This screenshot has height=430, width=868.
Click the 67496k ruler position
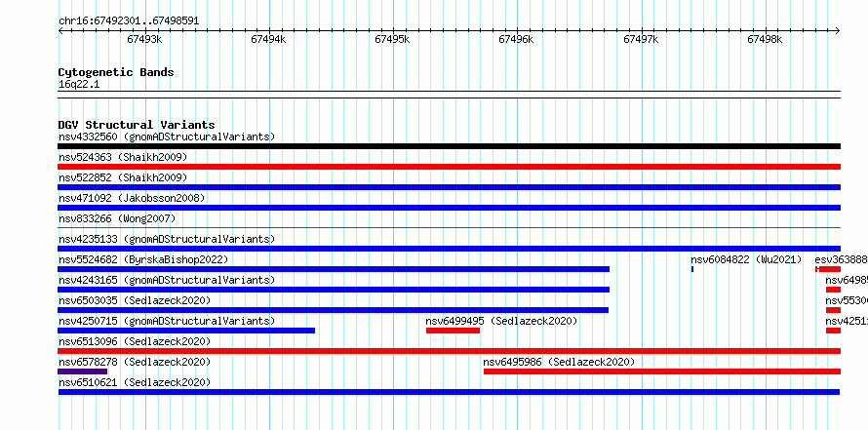coord(517,39)
